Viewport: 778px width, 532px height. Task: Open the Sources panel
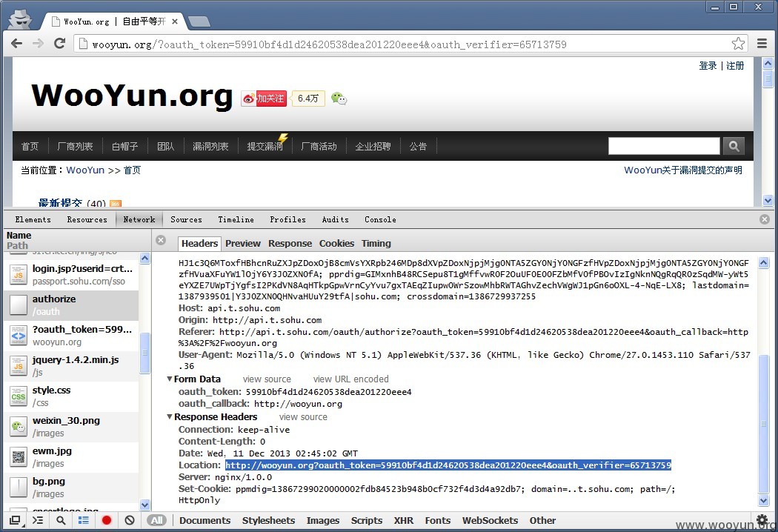[186, 219]
